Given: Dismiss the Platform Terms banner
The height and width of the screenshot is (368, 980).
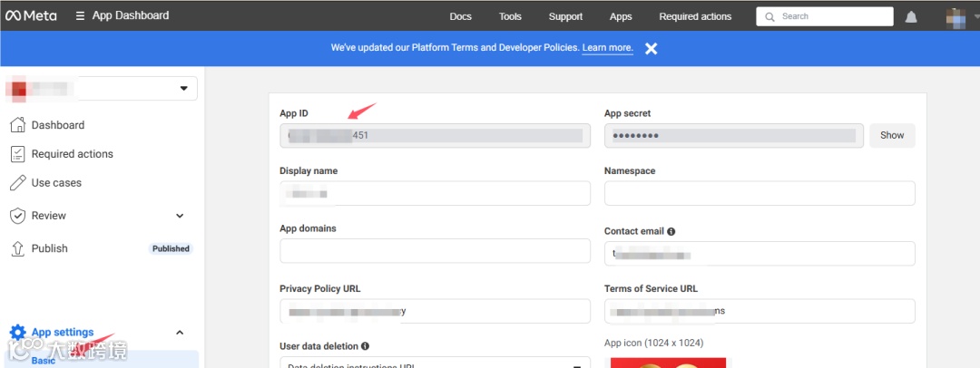Looking at the screenshot, I should coord(652,48).
